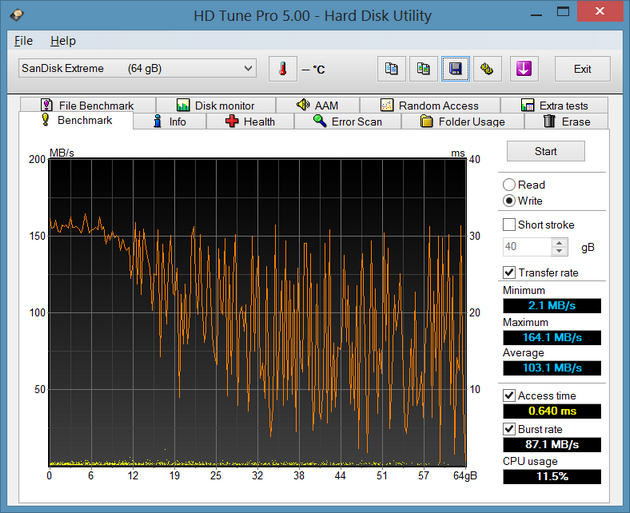Open the Info tab

[170, 121]
